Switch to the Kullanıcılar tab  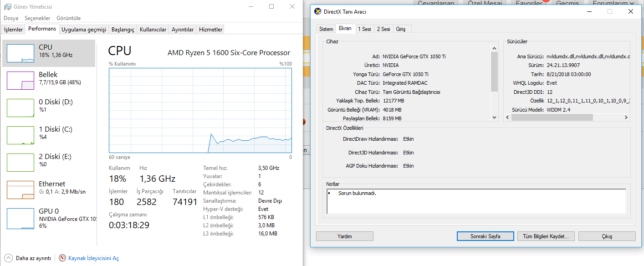coord(153,30)
